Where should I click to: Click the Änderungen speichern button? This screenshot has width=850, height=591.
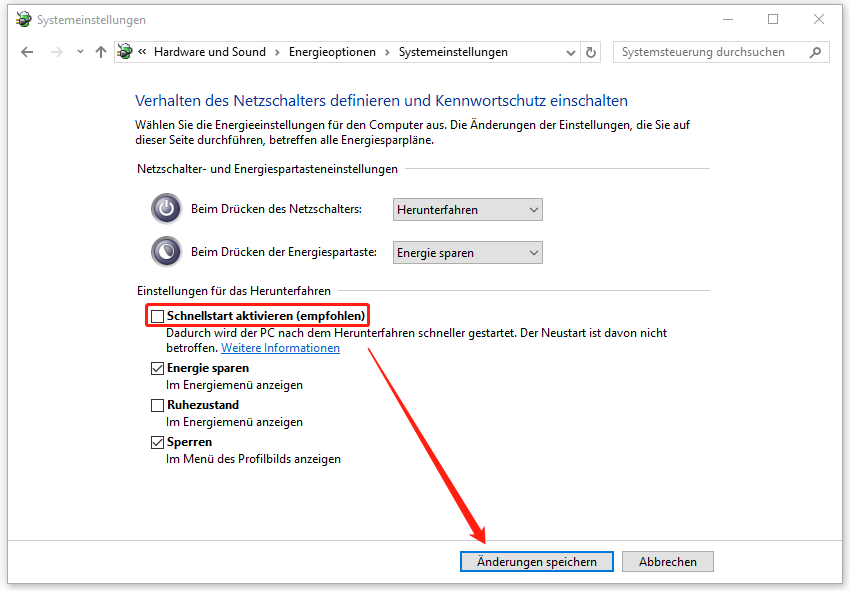tap(536, 561)
